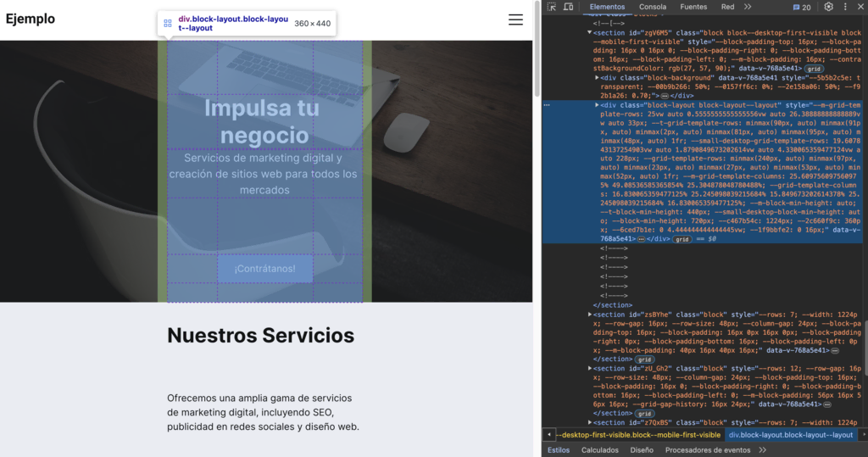Open the Calculados styles tab

point(599,450)
